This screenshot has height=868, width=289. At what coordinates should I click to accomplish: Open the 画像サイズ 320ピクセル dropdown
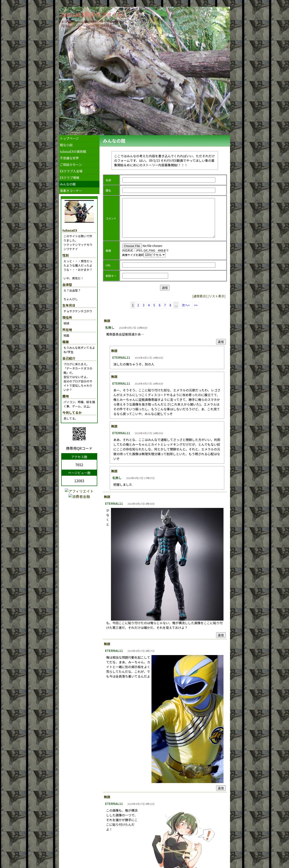coord(154,255)
